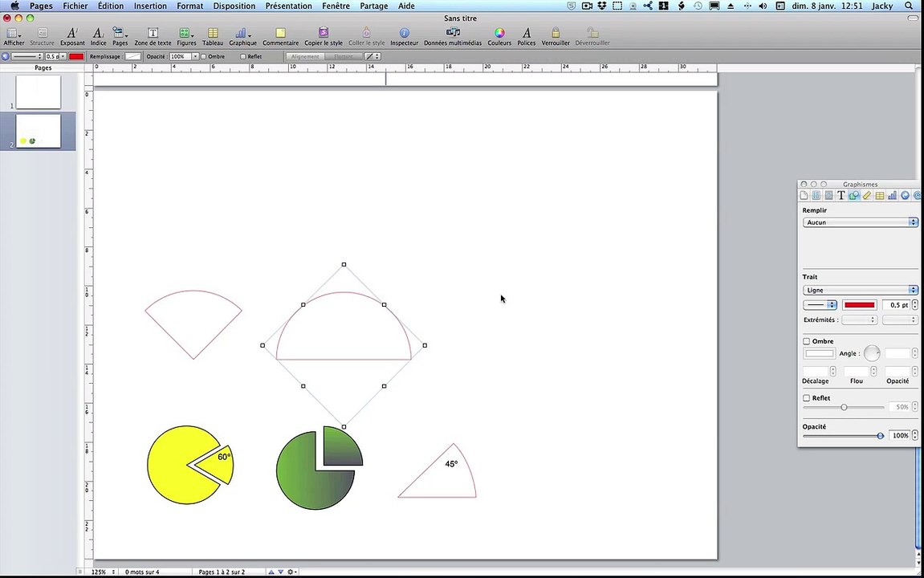Open the Édition menu
924x578 pixels.
click(x=111, y=6)
